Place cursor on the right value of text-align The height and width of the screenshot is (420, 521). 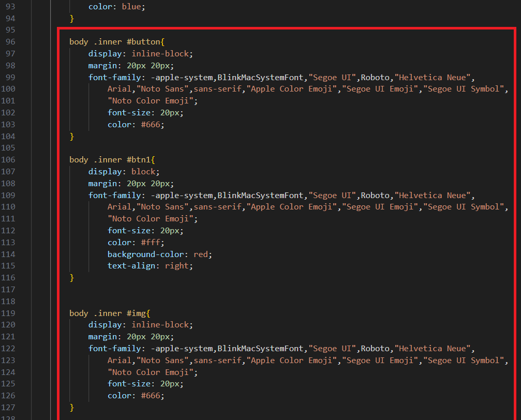[x=178, y=266]
